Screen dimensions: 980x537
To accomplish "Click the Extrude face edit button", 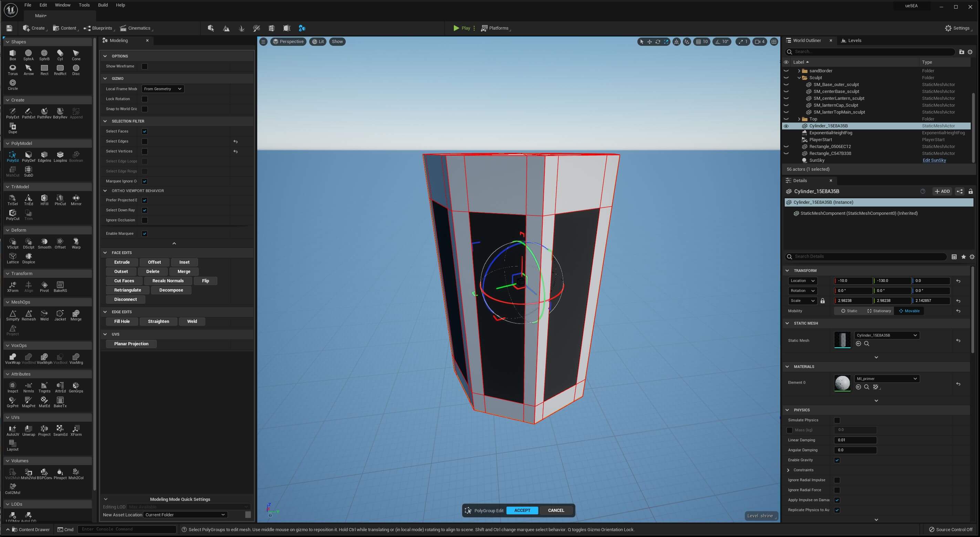I will 122,262.
